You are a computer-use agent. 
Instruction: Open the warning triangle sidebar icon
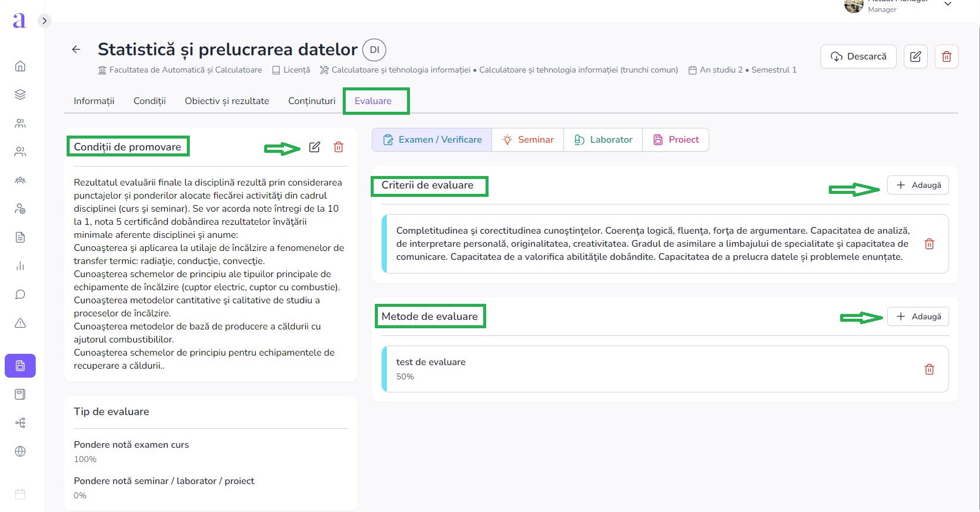pyautogui.click(x=20, y=323)
